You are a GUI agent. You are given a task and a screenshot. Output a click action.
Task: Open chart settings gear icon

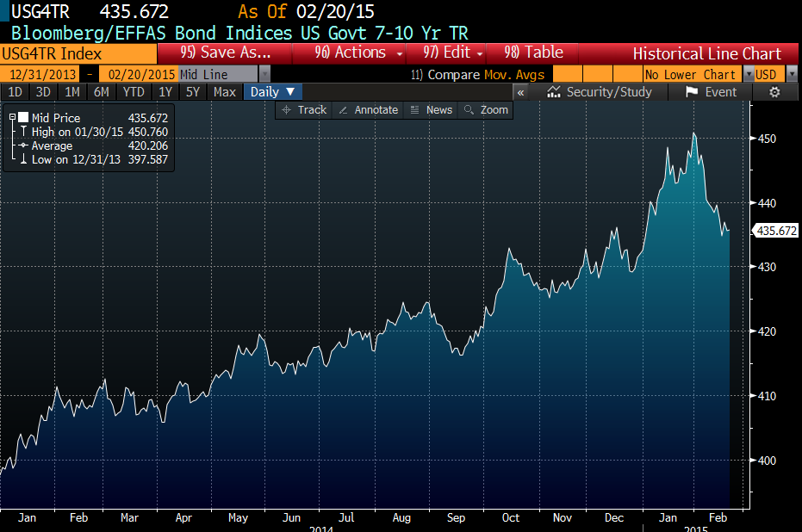pyautogui.click(x=774, y=92)
